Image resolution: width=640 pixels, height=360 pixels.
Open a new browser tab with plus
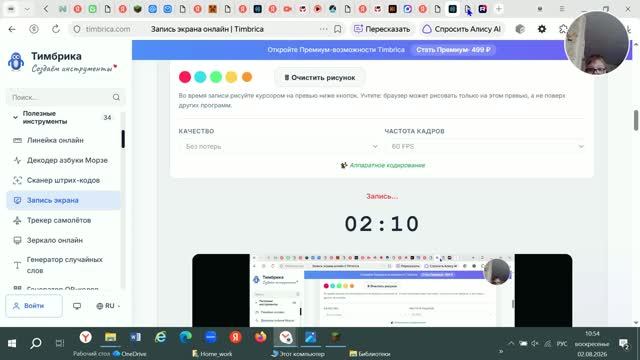498,9
